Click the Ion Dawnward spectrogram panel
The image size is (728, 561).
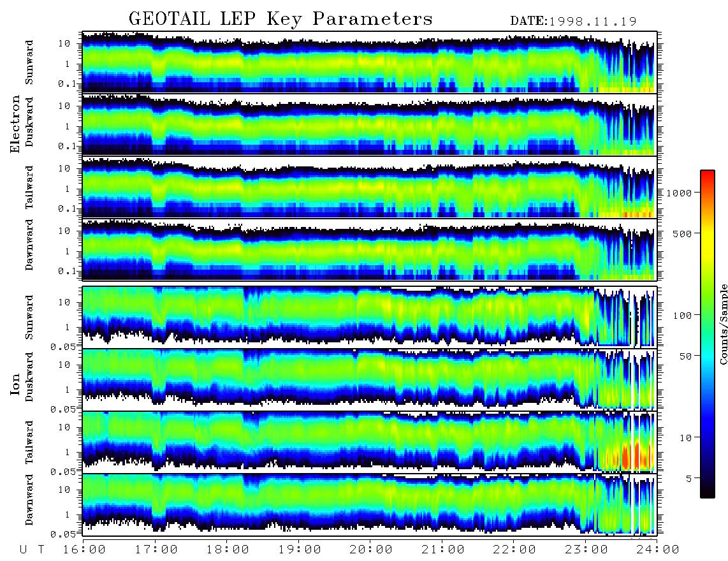(x=369, y=504)
